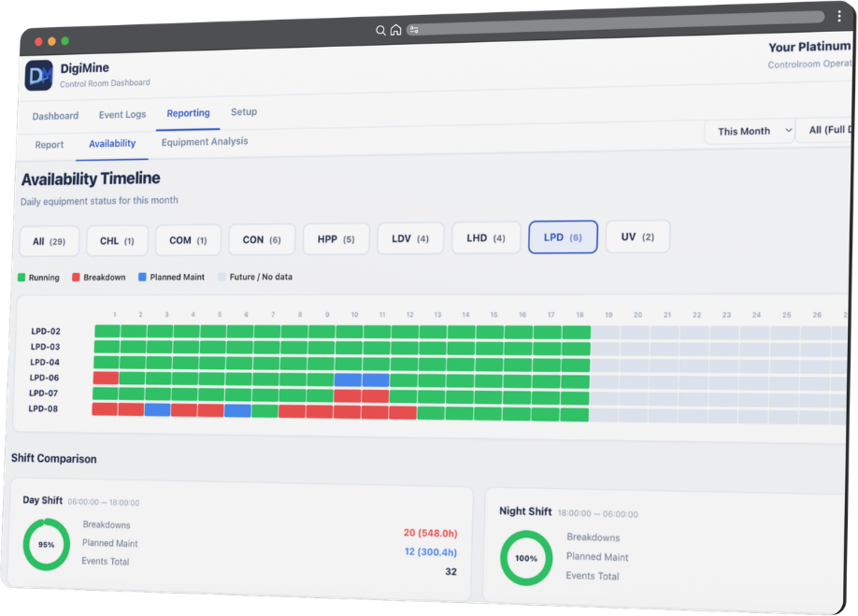The height and width of the screenshot is (616, 858).
Task: Click the UV (2) filter button
Action: (x=637, y=236)
